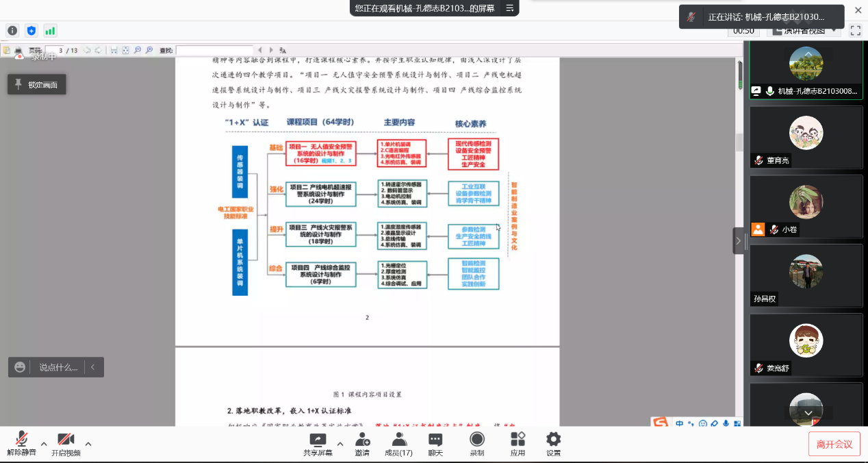Toggle full screen mode icon
Image resolution: width=868 pixels, height=463 pixels.
coord(855,30)
